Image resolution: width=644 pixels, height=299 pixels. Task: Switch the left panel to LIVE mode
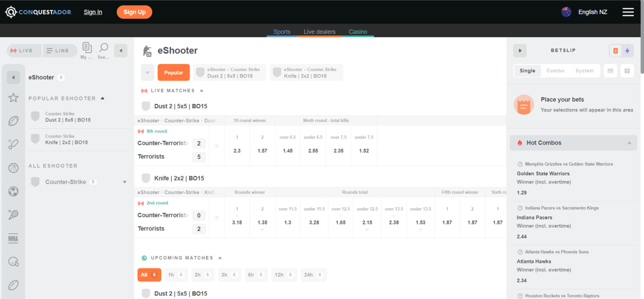pos(22,51)
